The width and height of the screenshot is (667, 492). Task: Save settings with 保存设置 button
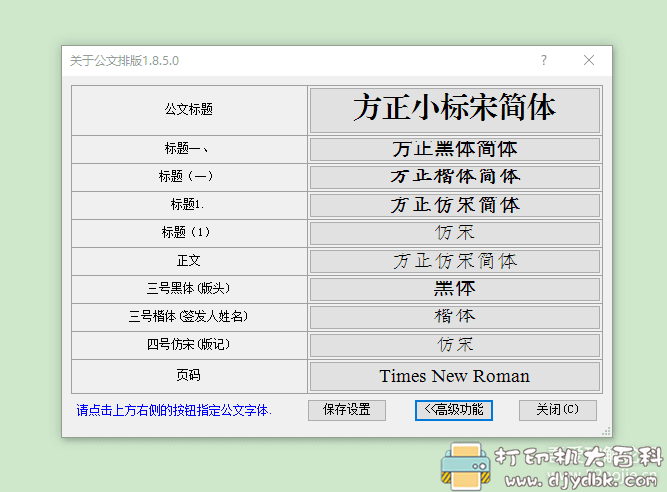click(x=347, y=410)
